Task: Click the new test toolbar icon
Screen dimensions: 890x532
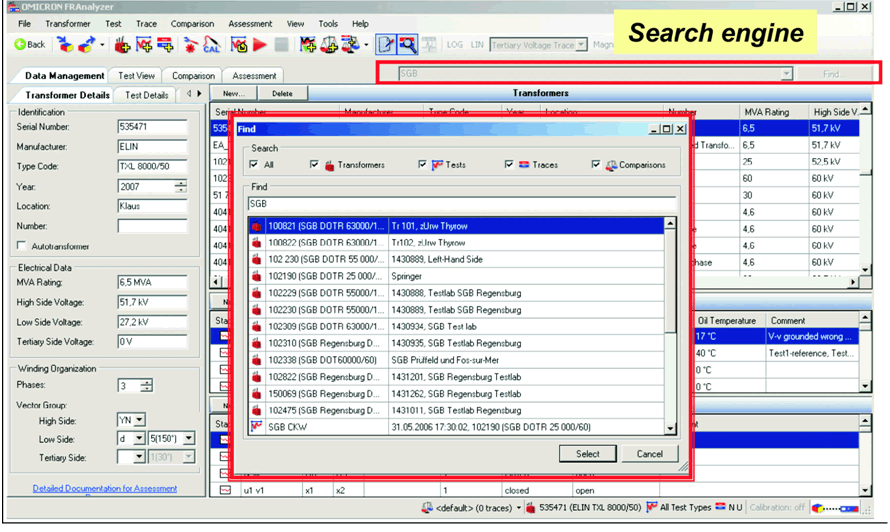Action: coord(144,44)
